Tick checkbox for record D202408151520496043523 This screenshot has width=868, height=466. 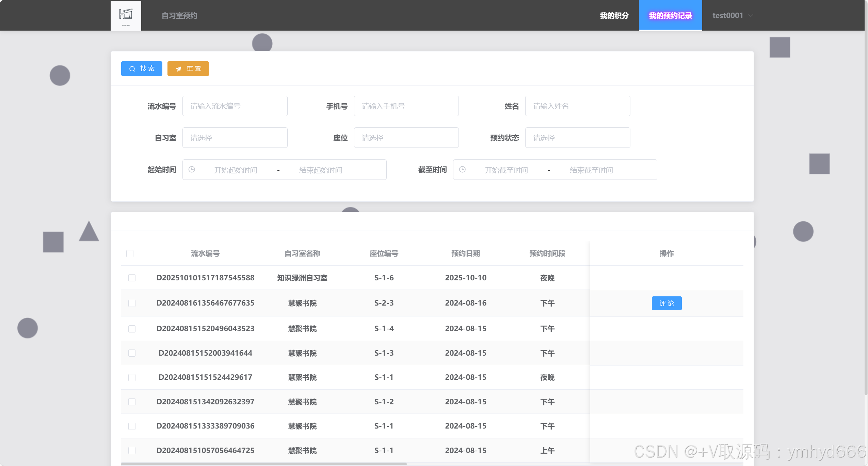point(132,329)
